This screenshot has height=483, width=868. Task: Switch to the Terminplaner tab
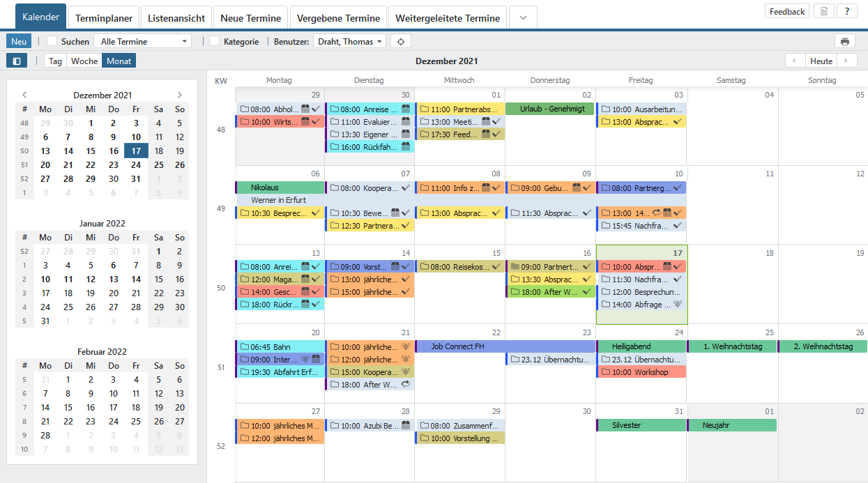tap(103, 17)
